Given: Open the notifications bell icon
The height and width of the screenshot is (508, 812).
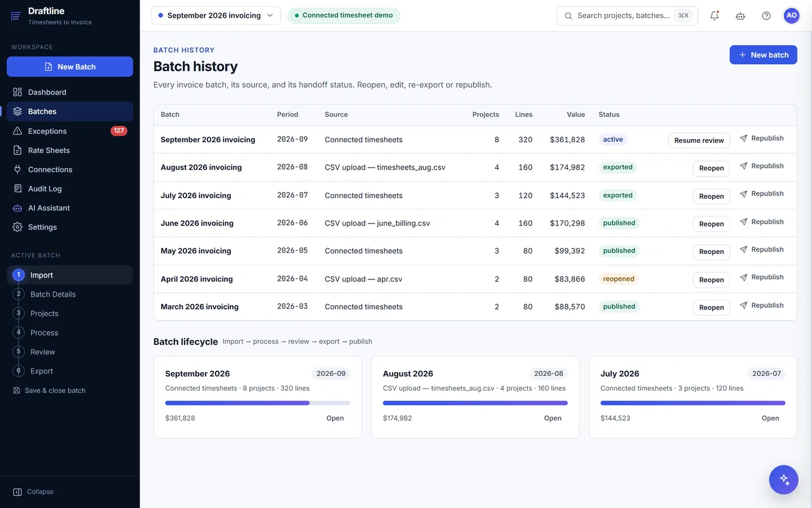Looking at the screenshot, I should [714, 16].
